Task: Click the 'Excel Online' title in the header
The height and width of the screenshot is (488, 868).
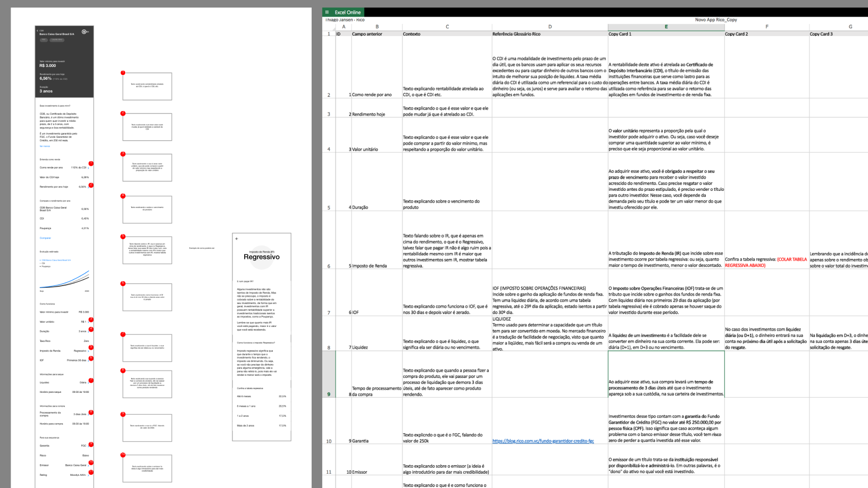Action: tap(348, 12)
